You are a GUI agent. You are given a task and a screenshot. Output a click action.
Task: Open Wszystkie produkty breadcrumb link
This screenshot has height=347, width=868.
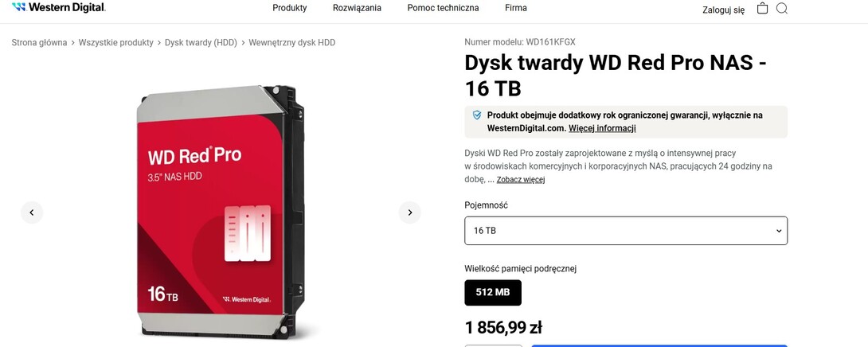pos(115,43)
